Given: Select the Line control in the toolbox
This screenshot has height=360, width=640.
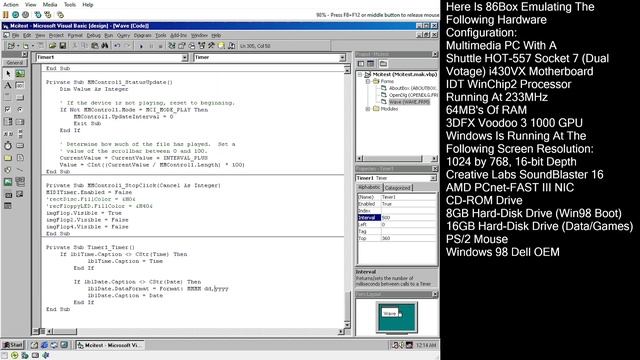Looking at the screenshot, I should pos(20,170).
